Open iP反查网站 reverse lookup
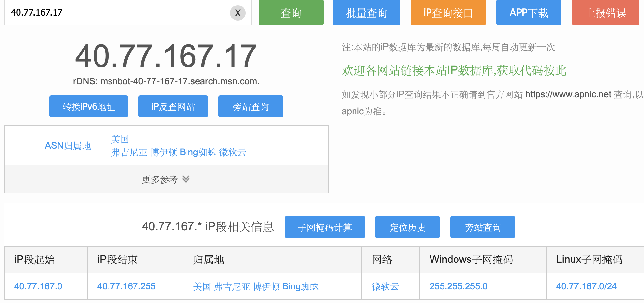 tap(173, 106)
